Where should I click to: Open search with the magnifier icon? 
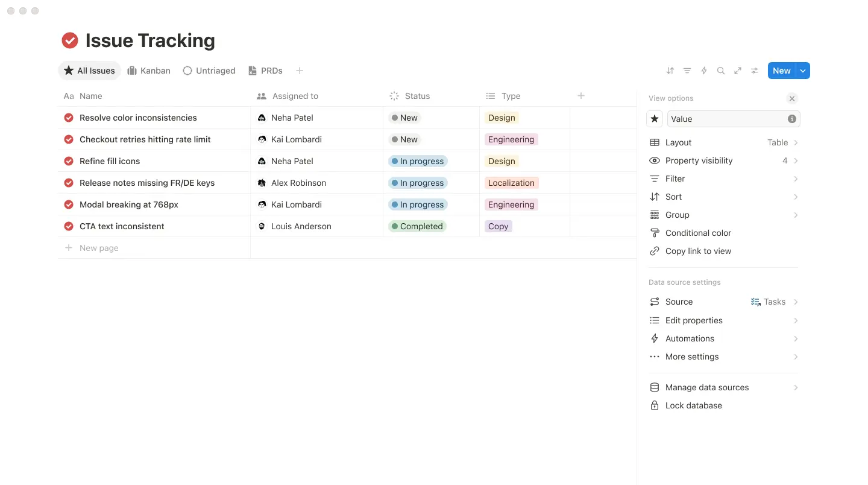tap(720, 71)
